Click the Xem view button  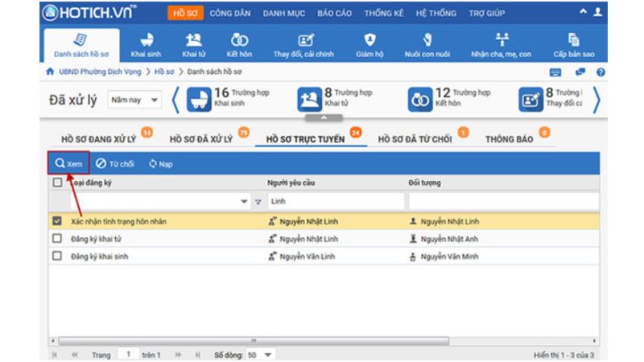(68, 163)
